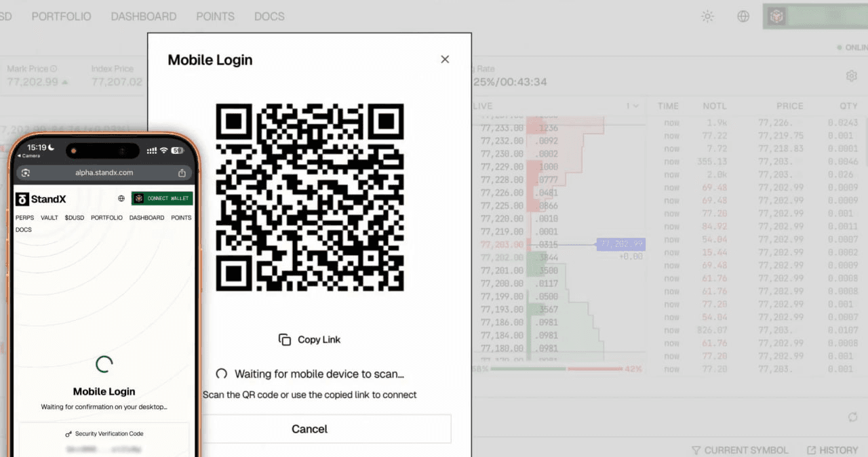Click the refresh icon above HISTORY
This screenshot has height=457, width=868.
pyautogui.click(x=852, y=417)
